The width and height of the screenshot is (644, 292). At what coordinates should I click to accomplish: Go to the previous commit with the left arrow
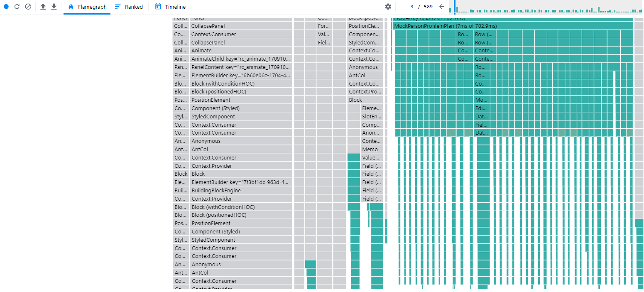click(442, 7)
